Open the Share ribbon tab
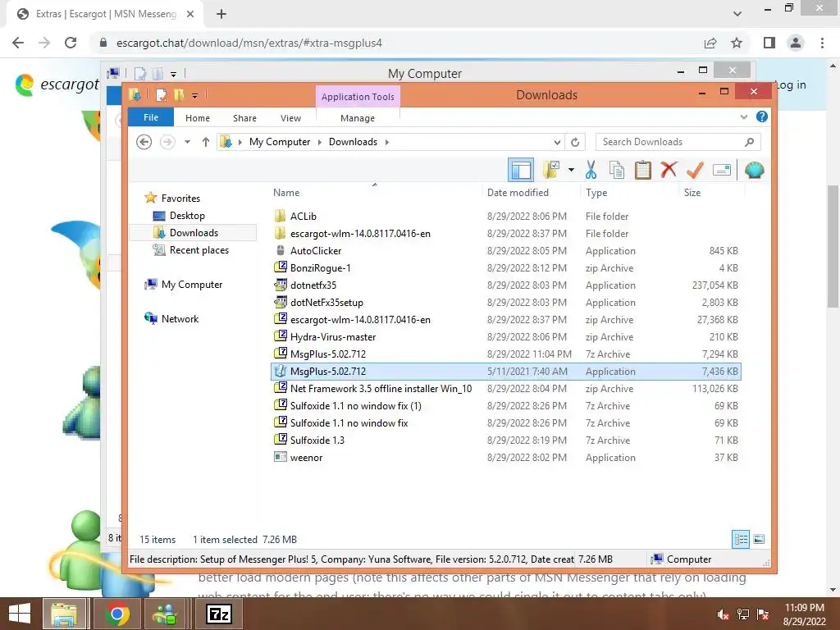The width and height of the screenshot is (840, 630). [244, 118]
